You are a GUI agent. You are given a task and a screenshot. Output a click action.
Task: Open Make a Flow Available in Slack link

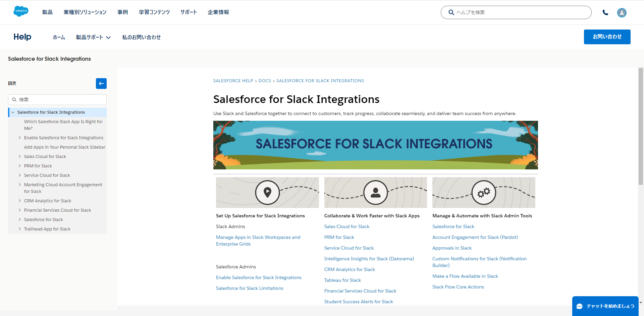(x=465, y=276)
